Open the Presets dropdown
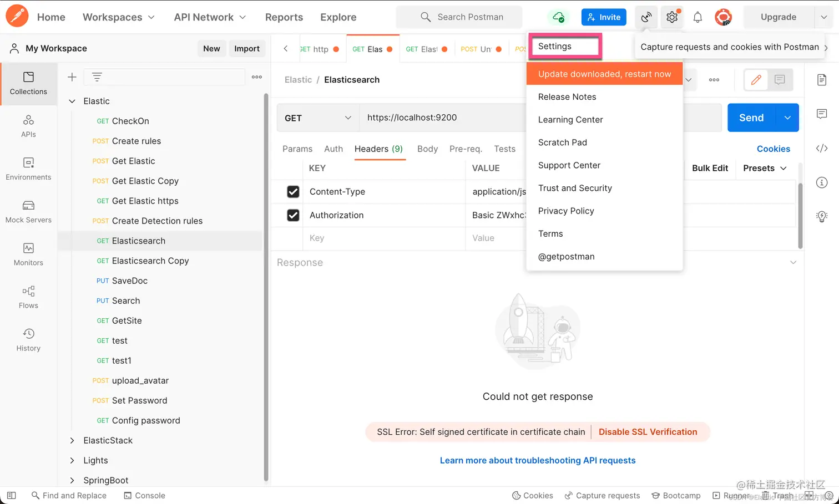Screen dimensions: 839x504 765,168
